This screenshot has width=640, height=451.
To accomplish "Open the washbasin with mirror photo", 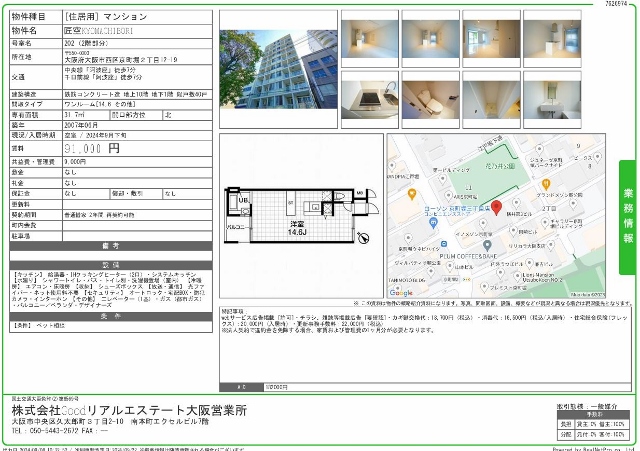I will pyautogui.click(x=552, y=100).
